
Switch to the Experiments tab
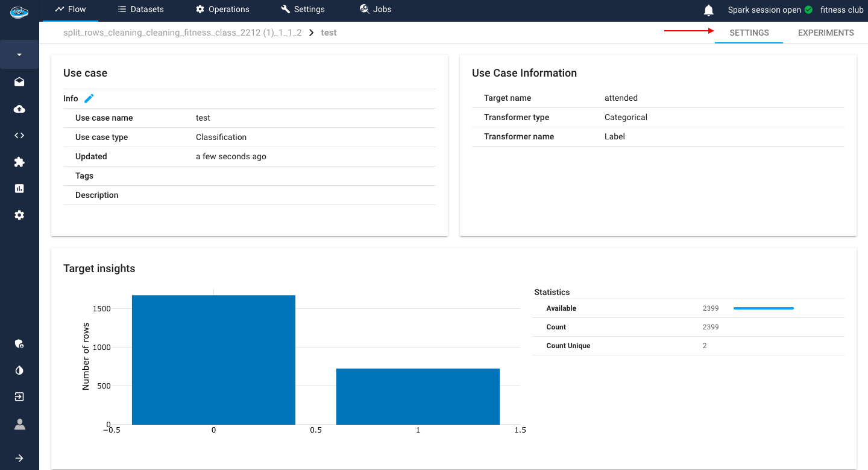pos(825,33)
